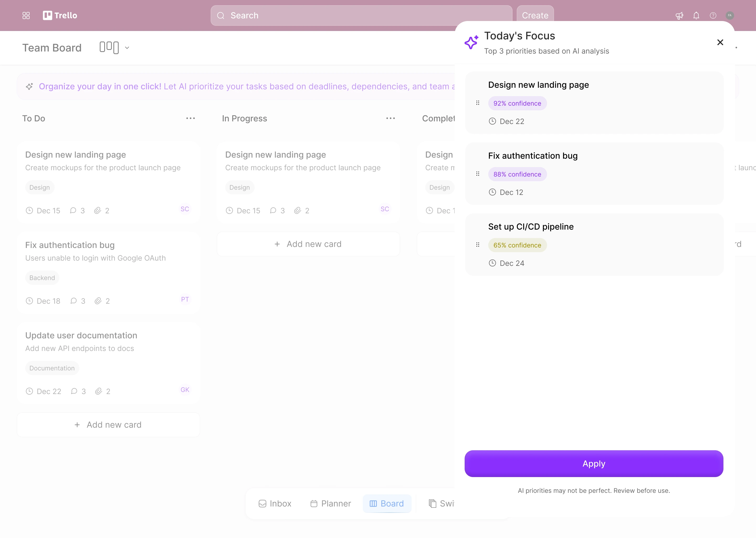
Task: Click the In Progress list title
Action: tap(245, 118)
